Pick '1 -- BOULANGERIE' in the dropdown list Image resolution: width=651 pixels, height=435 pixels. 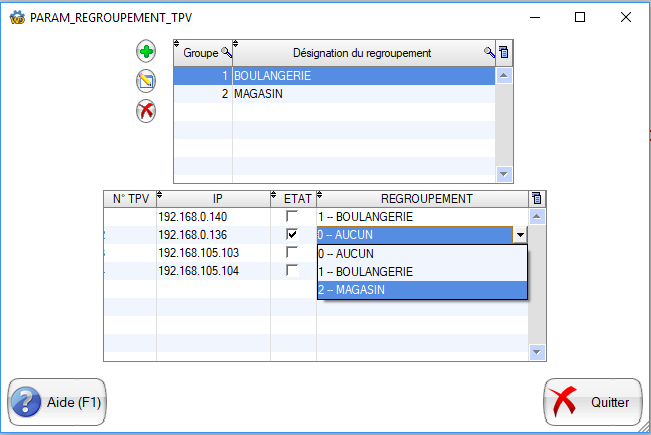421,272
